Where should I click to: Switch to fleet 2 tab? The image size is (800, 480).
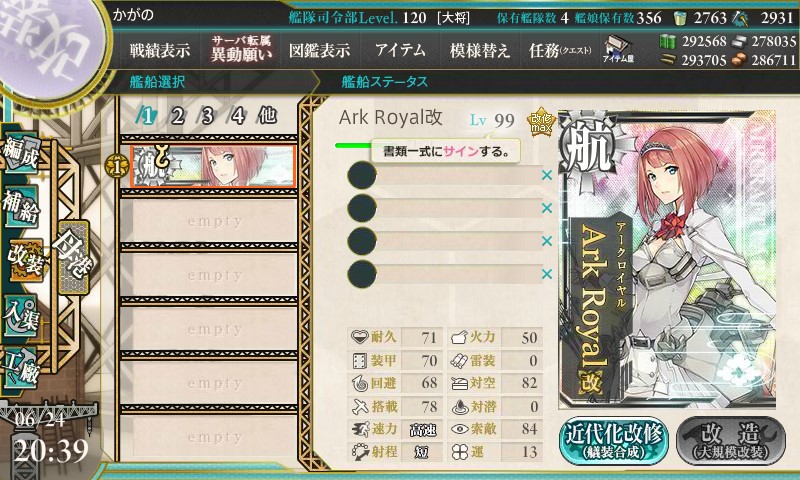pos(177,116)
